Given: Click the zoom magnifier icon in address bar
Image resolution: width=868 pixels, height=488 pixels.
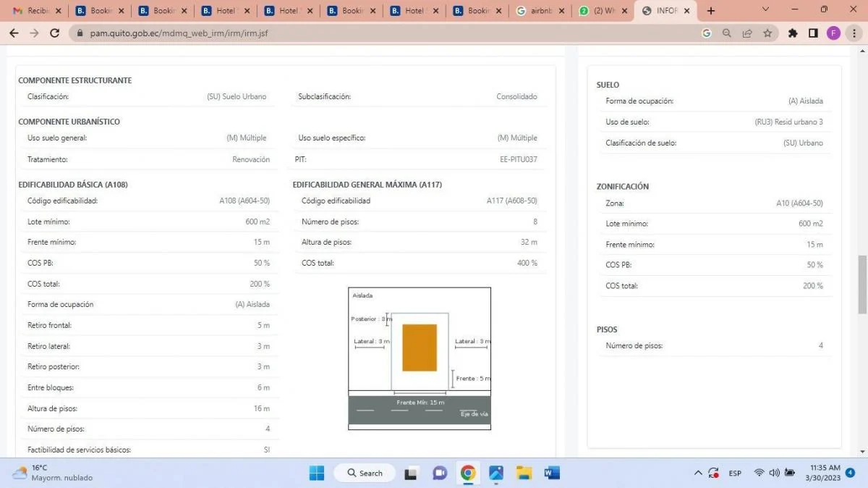Looking at the screenshot, I should pos(727,33).
